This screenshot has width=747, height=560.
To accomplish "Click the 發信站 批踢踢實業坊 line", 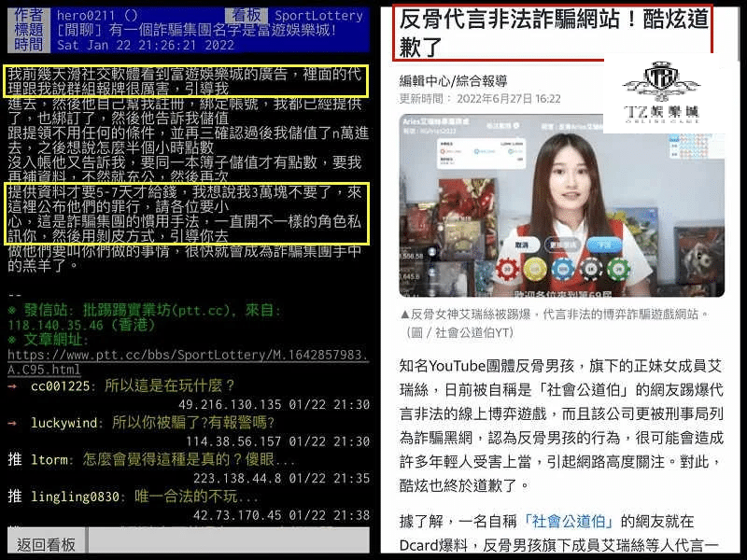I will 145,311.
